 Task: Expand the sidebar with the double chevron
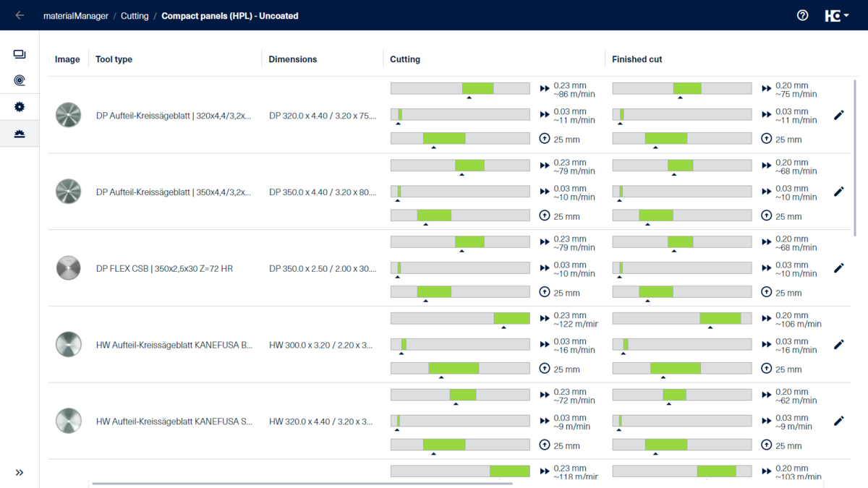pos(20,472)
